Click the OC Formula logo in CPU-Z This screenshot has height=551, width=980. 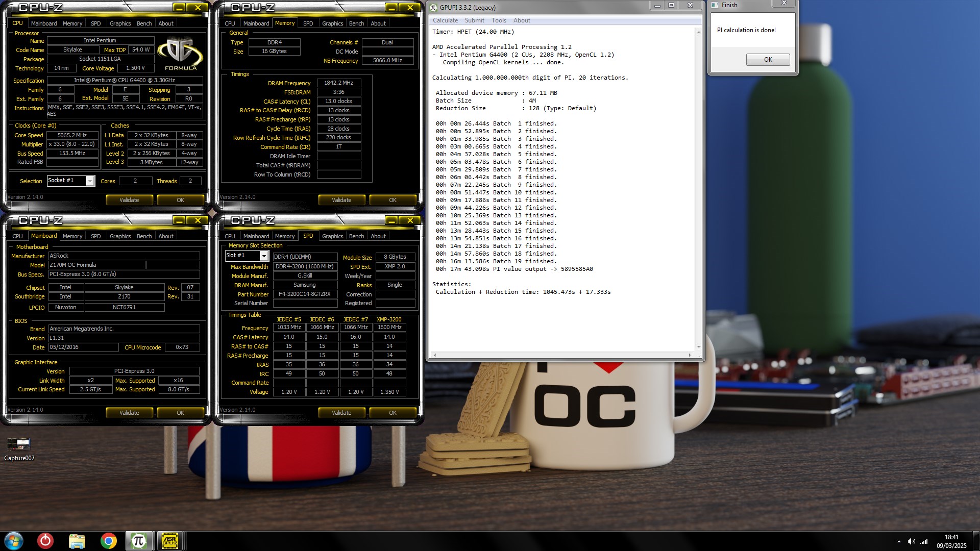pyautogui.click(x=180, y=54)
